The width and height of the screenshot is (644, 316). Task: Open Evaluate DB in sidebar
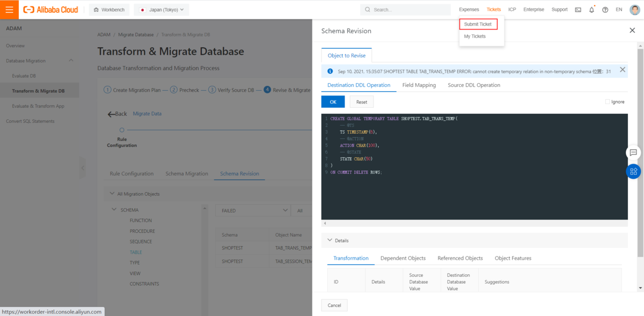[x=24, y=76]
